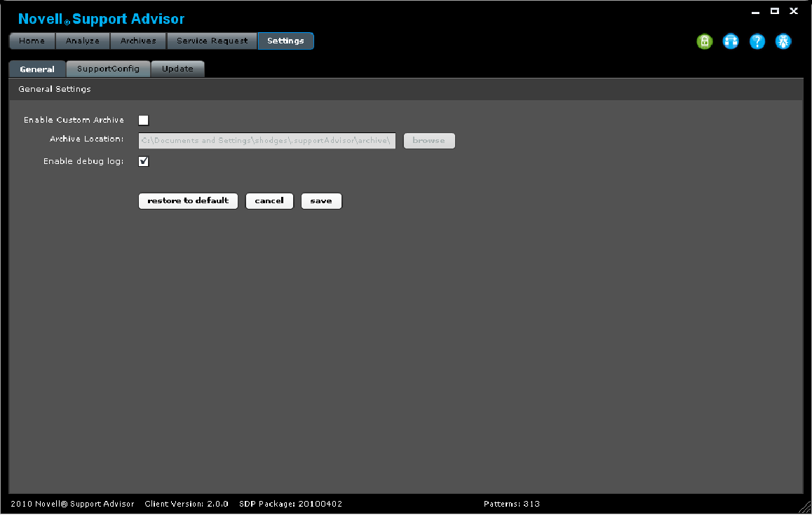This screenshot has height=515, width=812.
Task: Open the Home tab
Action: (x=32, y=41)
